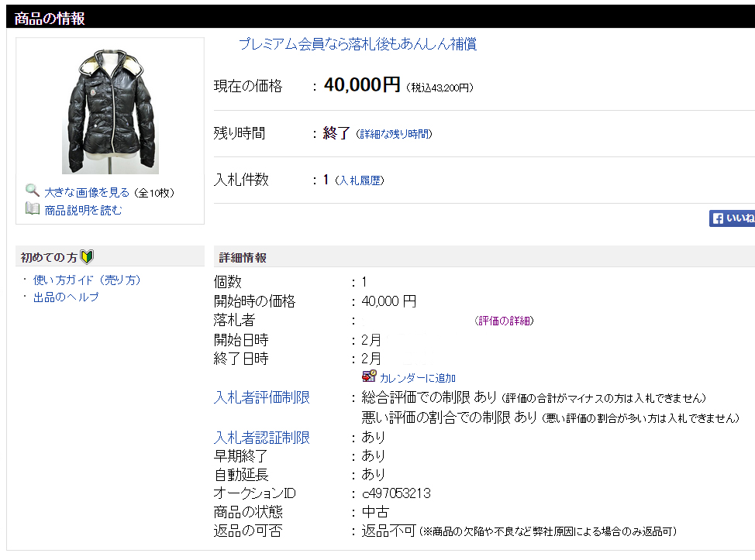Click the 自動延長 label
This screenshot has height=560, width=755.
(241, 475)
